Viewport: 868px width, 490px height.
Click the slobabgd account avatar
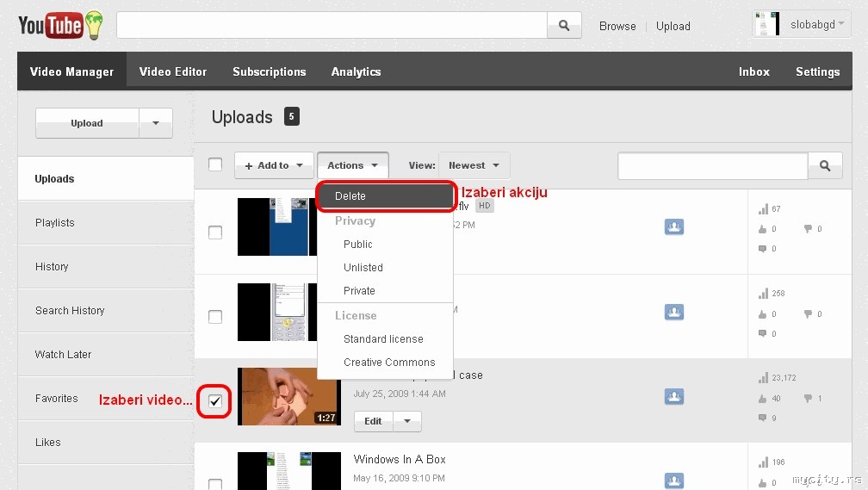tap(767, 24)
